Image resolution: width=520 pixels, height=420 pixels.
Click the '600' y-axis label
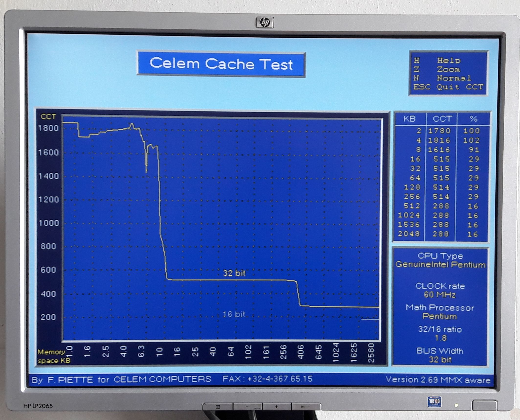pyautogui.click(x=48, y=270)
